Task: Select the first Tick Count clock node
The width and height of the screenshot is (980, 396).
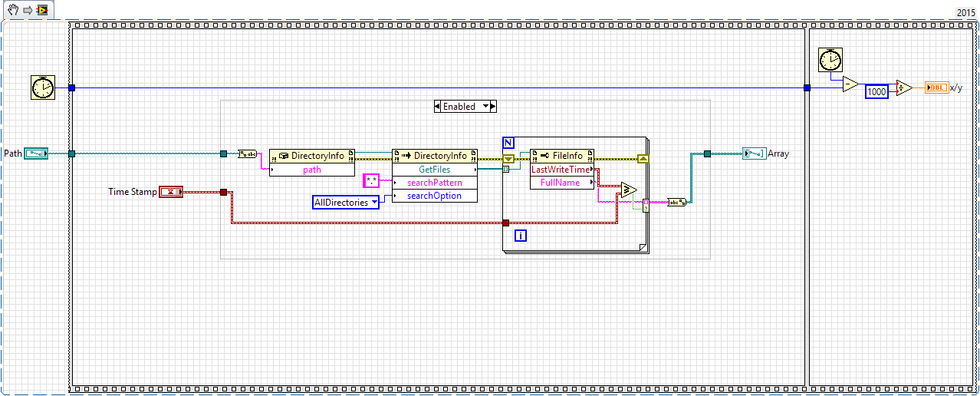Action: point(42,87)
